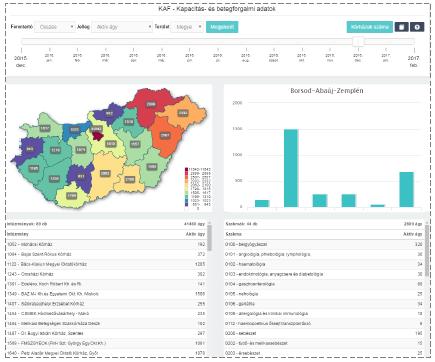Select row 0101 - angiológia, phlebológia
Viewport: 435px width, 362px height.
[324, 254]
